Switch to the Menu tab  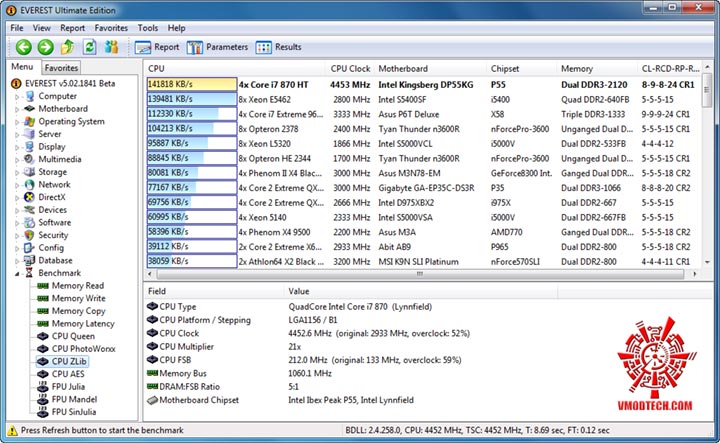point(22,67)
